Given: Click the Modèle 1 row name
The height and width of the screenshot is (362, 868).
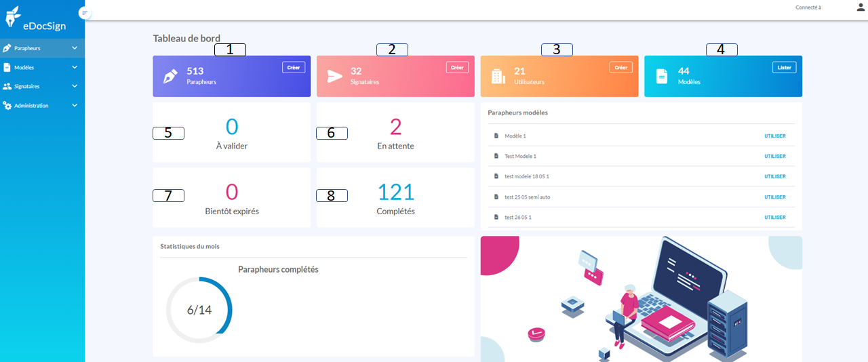Looking at the screenshot, I should click(515, 136).
